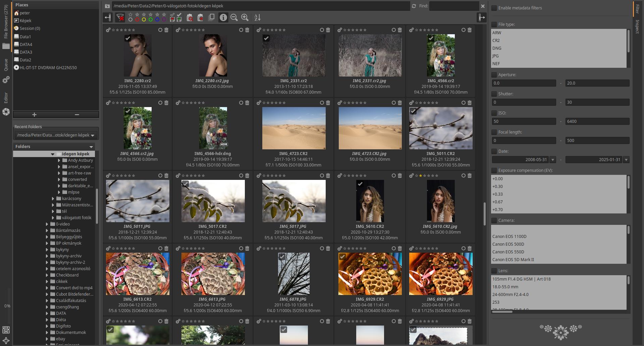Tick the Aperture filter checkbox
This screenshot has width=644, height=346.
pyautogui.click(x=494, y=75)
